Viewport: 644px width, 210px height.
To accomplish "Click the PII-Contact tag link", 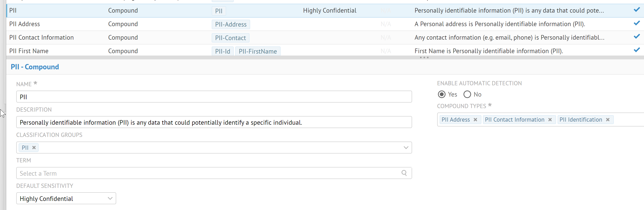I will tap(230, 38).
